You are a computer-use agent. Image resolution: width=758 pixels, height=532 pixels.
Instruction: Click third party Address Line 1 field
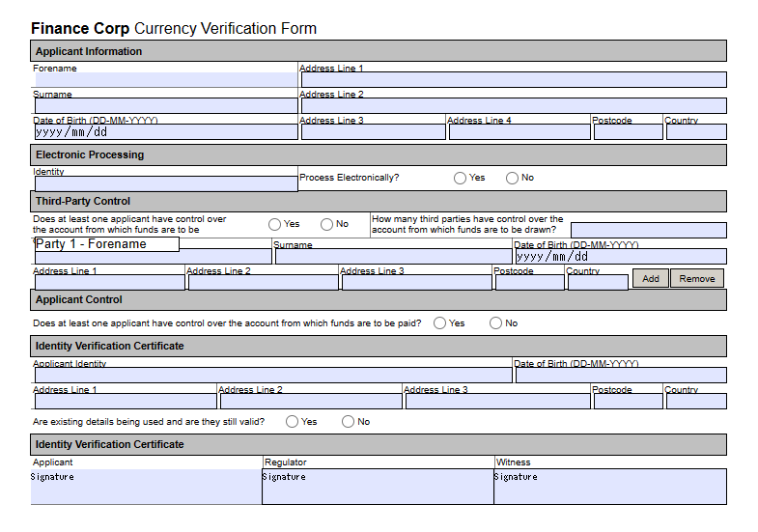click(110, 283)
